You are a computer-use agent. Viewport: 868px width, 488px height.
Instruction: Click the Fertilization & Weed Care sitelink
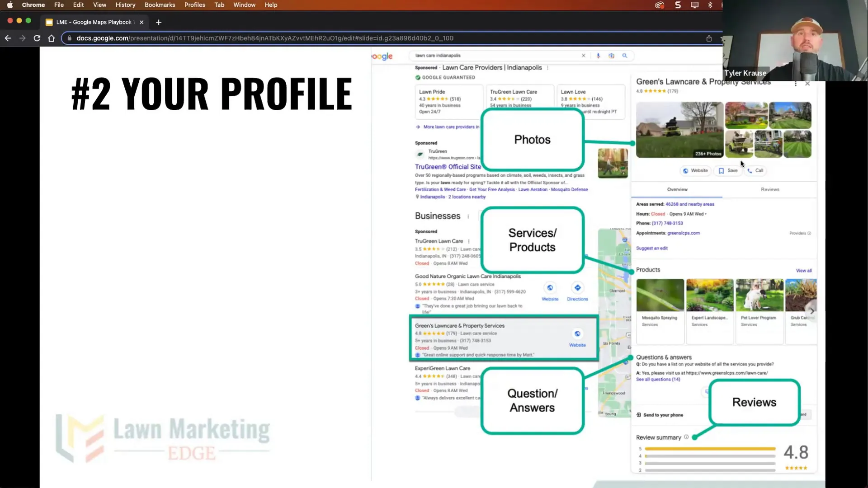(440, 190)
